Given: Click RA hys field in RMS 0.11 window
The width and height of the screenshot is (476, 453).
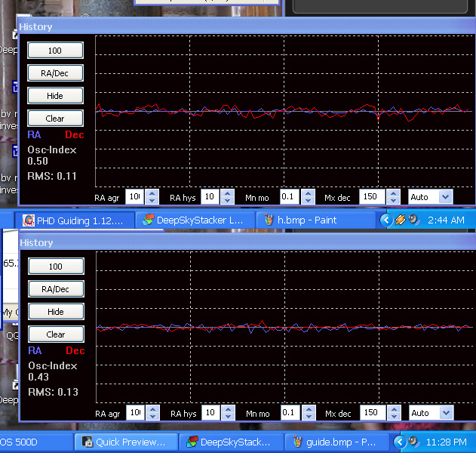Looking at the screenshot, I should [210, 196].
